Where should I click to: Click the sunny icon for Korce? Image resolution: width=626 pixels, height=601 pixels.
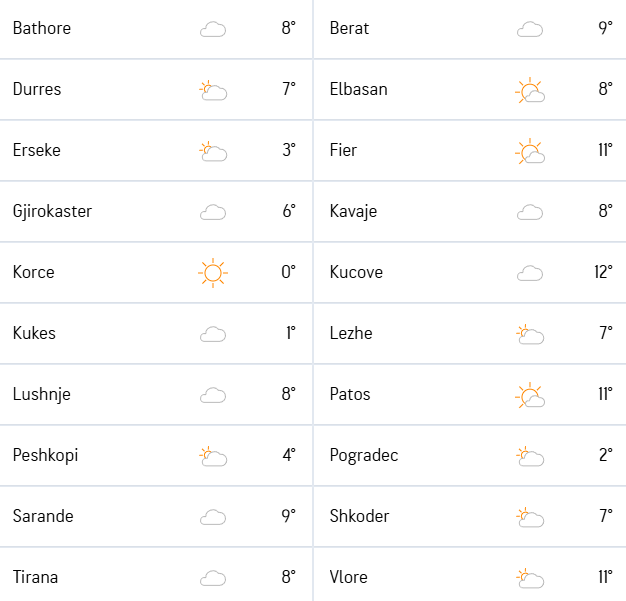click(x=213, y=273)
